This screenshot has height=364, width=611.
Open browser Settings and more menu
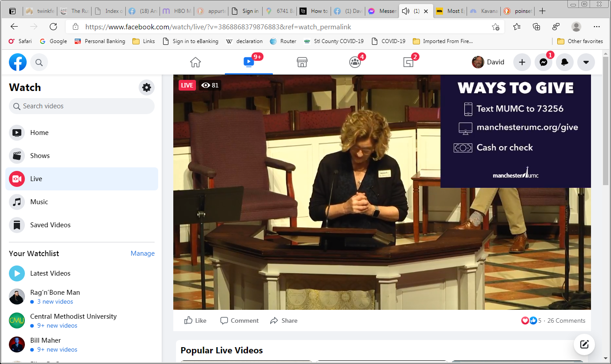[597, 27]
